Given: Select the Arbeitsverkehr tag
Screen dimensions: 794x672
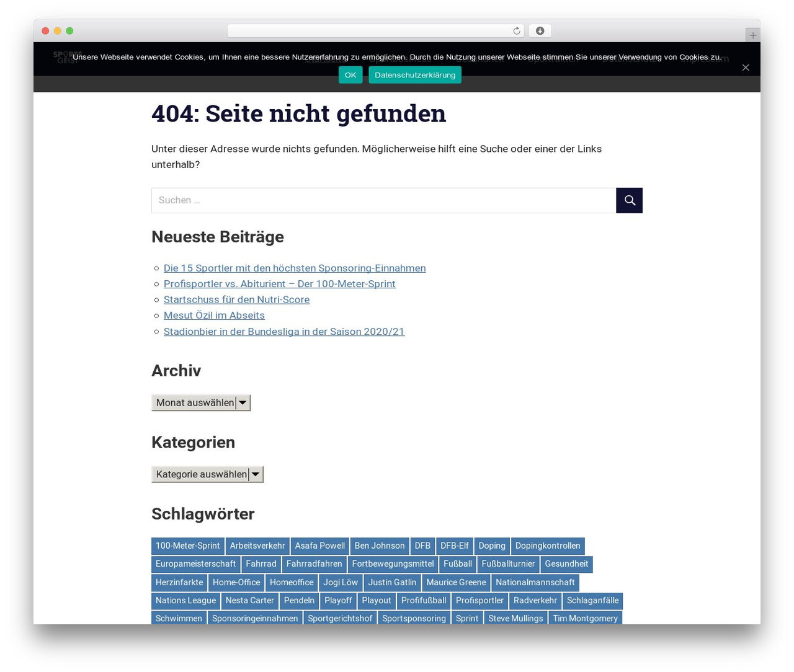Looking at the screenshot, I should click(x=257, y=546).
